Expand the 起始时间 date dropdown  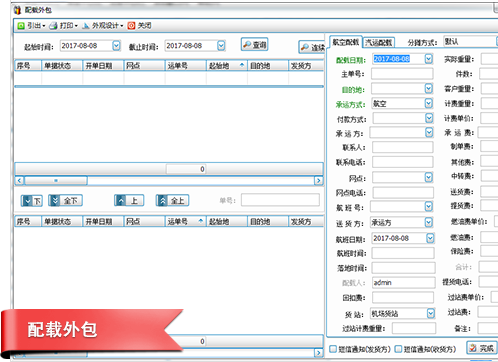(x=116, y=45)
